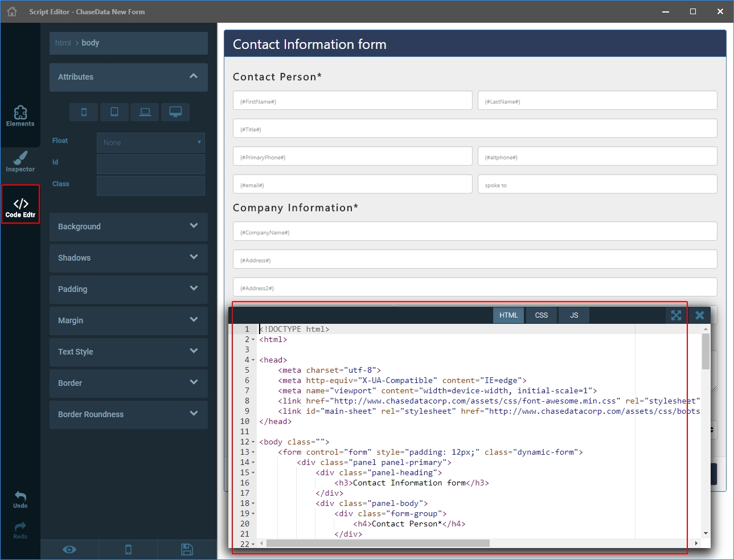Click the h3 Contact Information form code line
Image resolution: width=734 pixels, height=560 pixels.
pos(412,483)
